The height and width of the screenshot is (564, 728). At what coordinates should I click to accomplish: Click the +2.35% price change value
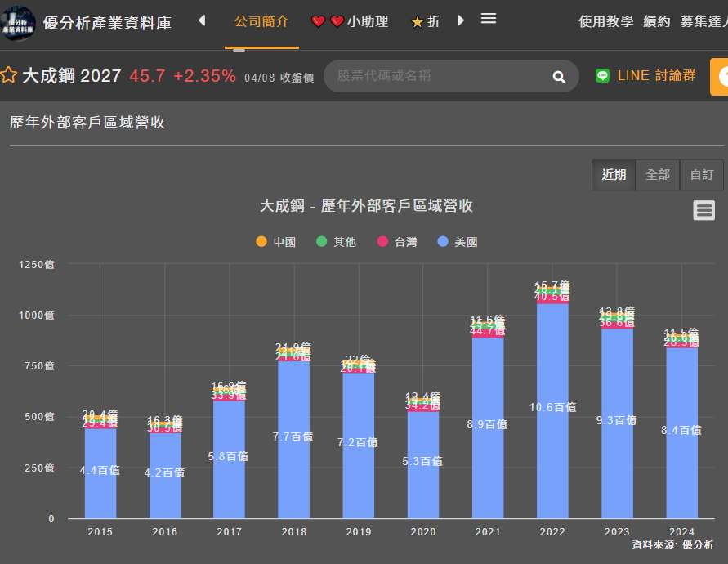(204, 76)
